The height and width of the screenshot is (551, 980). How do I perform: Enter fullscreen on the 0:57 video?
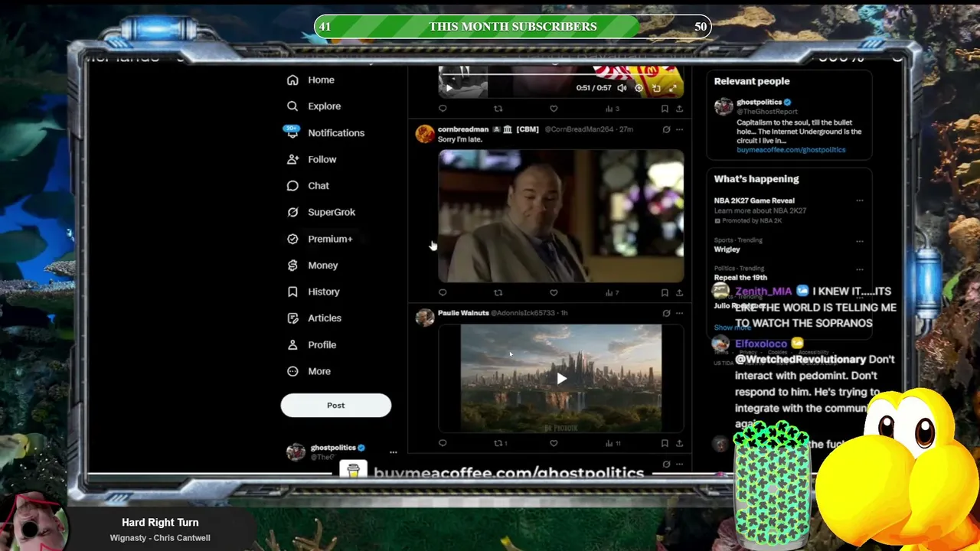coord(672,88)
